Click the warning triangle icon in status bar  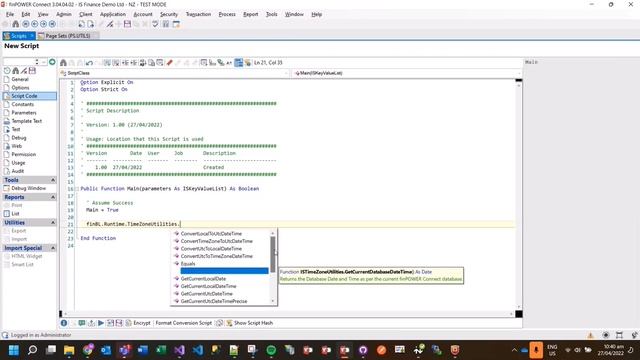590,335
